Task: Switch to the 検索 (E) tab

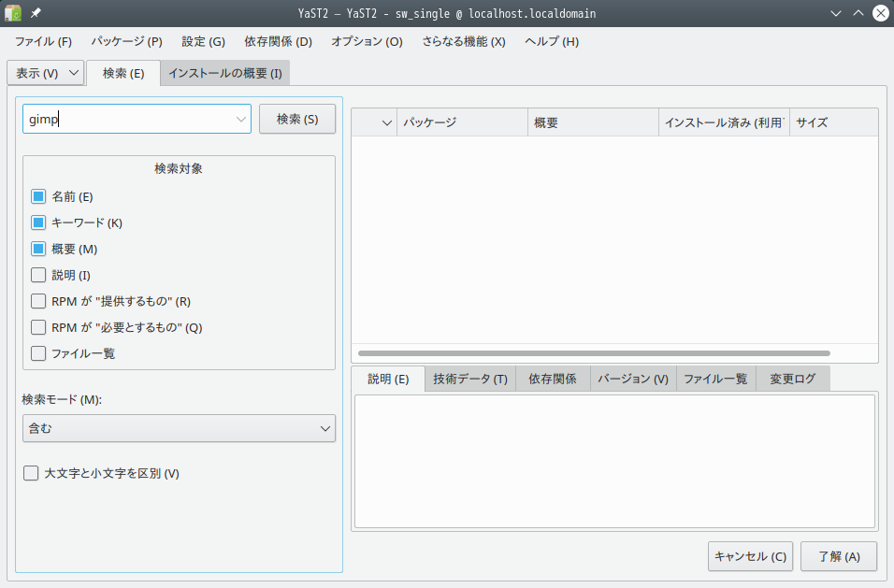Action: click(123, 74)
